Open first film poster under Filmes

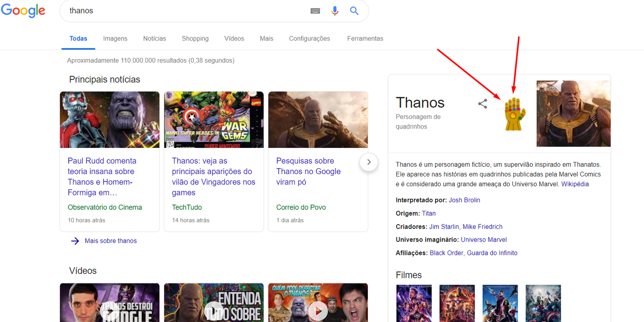point(414,304)
